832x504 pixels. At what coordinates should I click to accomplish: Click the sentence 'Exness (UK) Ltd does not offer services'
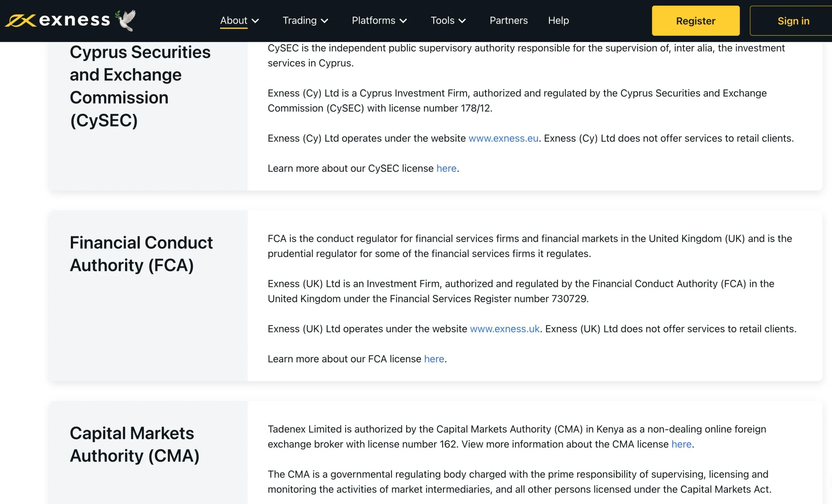pyautogui.click(x=670, y=329)
